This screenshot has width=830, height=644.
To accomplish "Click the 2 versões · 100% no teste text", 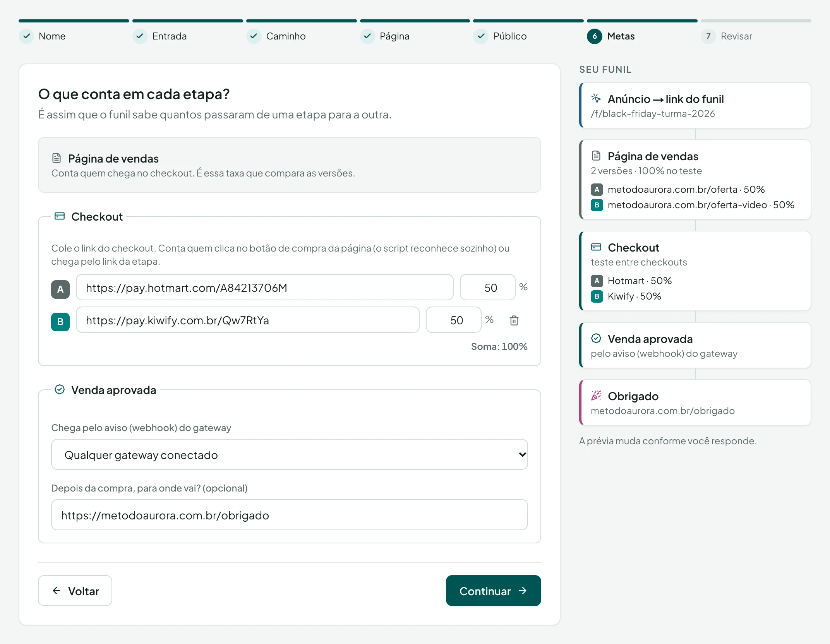I will (x=646, y=171).
